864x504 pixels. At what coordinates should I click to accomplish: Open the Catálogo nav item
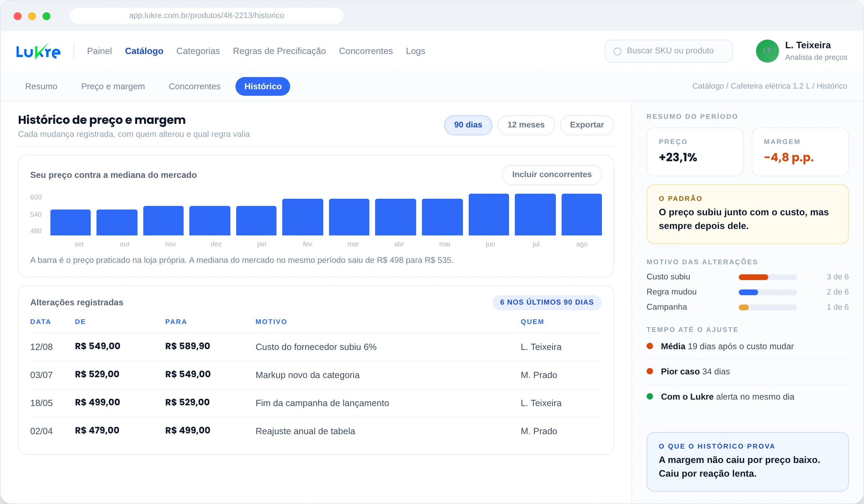(x=144, y=51)
